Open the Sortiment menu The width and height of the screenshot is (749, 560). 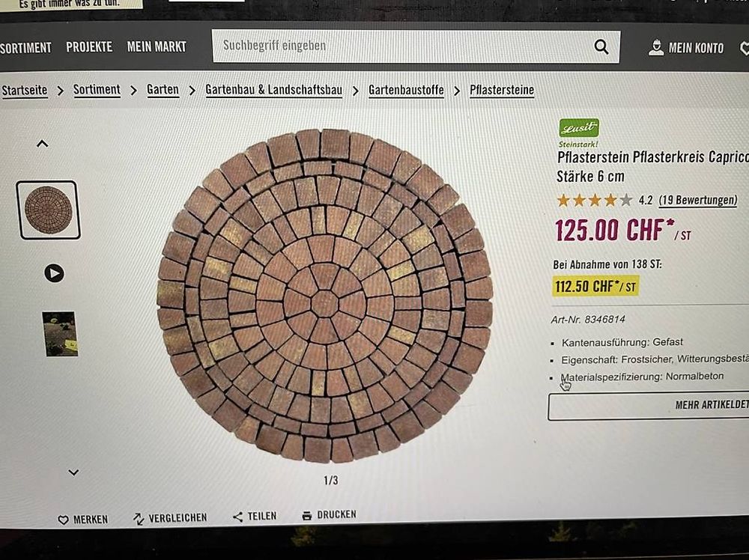(25, 48)
